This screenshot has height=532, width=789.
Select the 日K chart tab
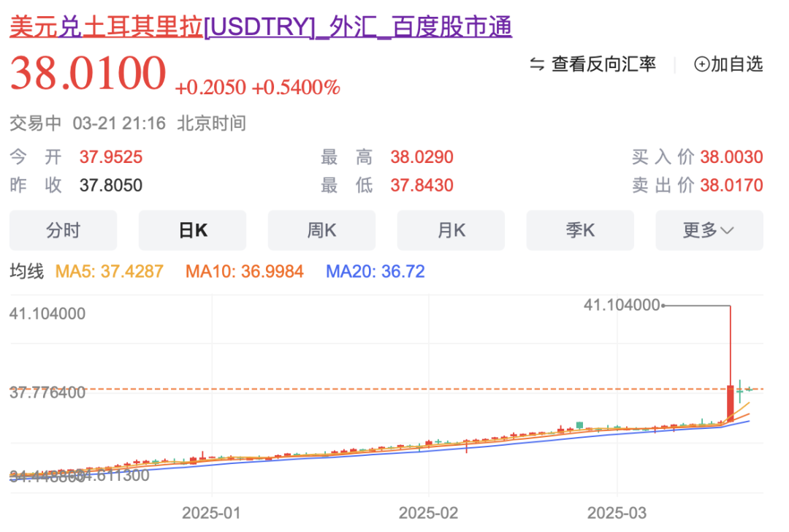pyautogui.click(x=192, y=230)
